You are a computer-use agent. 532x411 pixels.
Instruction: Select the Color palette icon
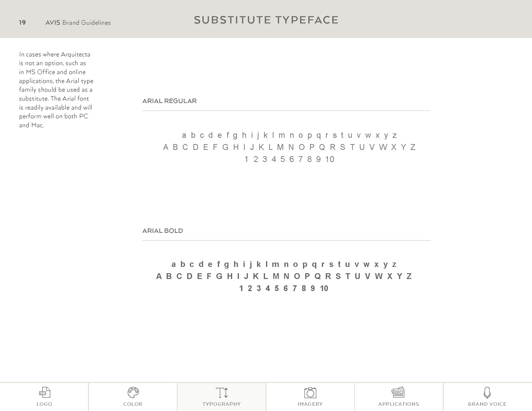click(x=133, y=392)
